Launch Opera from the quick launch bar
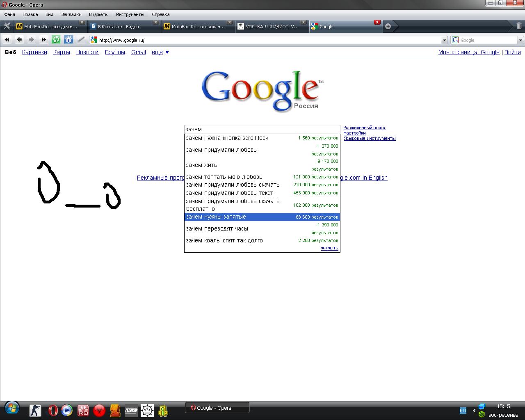The image size is (525, 420). (x=52, y=410)
